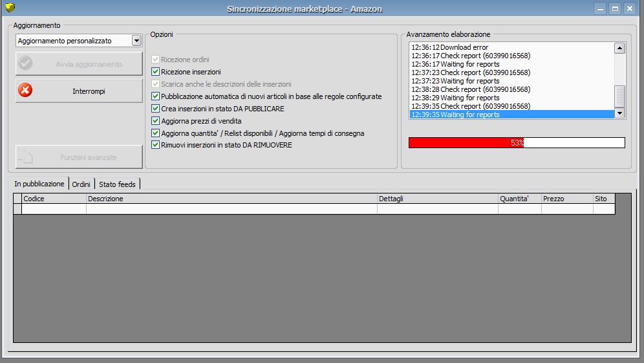644x363 pixels.
Task: Open the Stato feeds tab
Action: (117, 184)
